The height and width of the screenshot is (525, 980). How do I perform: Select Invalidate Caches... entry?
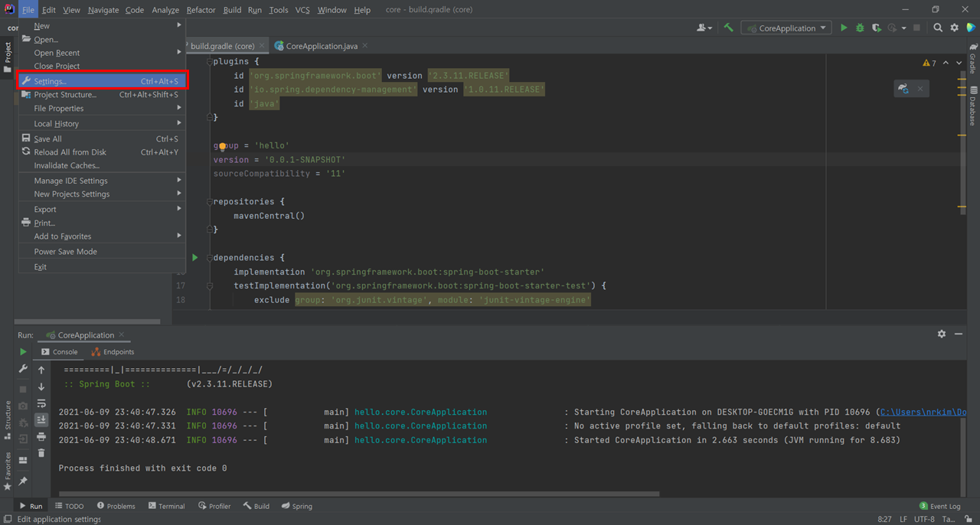(102, 165)
